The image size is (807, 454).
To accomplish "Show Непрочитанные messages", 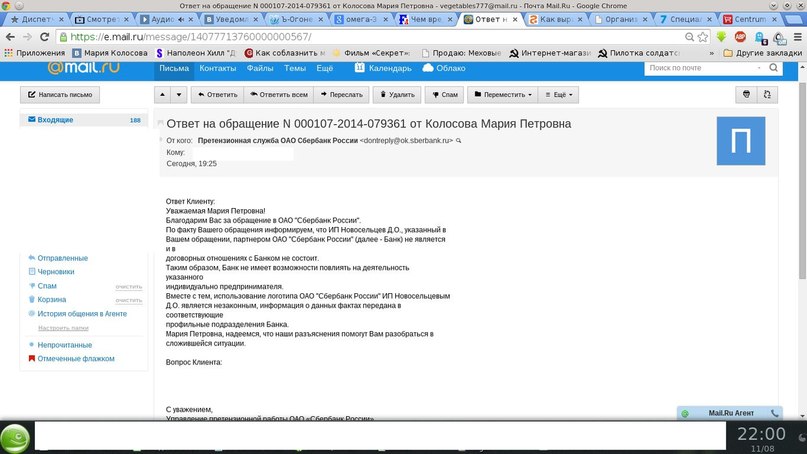I will (64, 345).
